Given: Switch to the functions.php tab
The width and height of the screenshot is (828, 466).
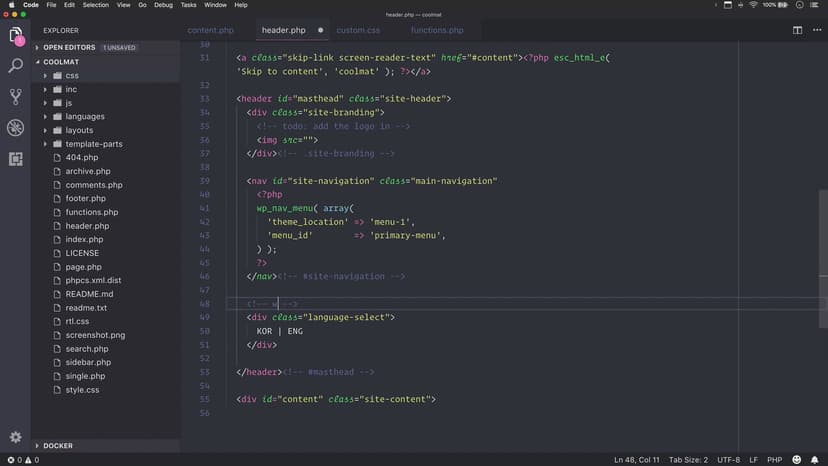Looking at the screenshot, I should (x=437, y=30).
